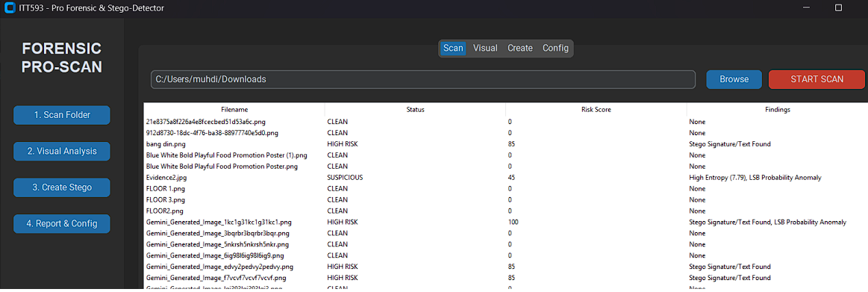This screenshot has width=868, height=292.
Task: Sort by the Status column header
Action: click(415, 110)
